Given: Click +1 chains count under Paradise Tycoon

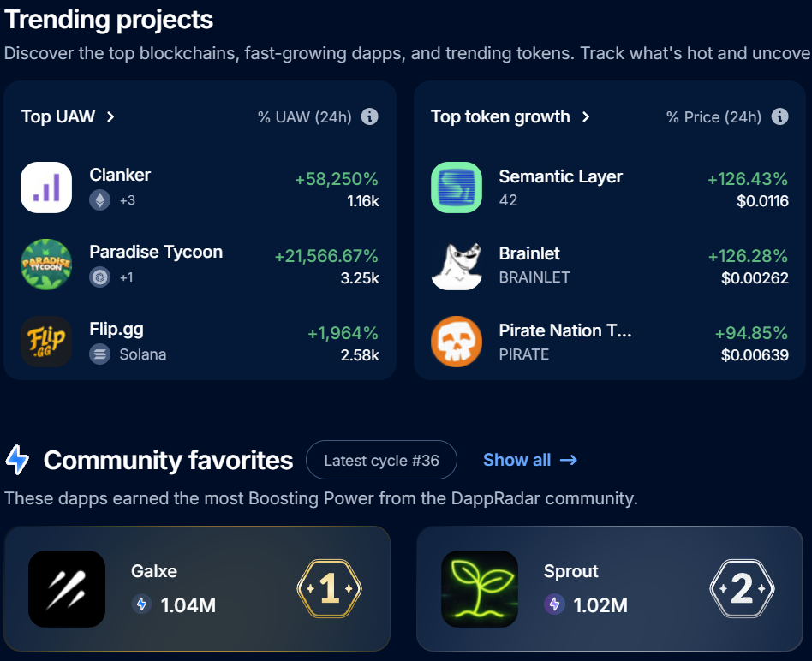Looking at the screenshot, I should click(127, 277).
